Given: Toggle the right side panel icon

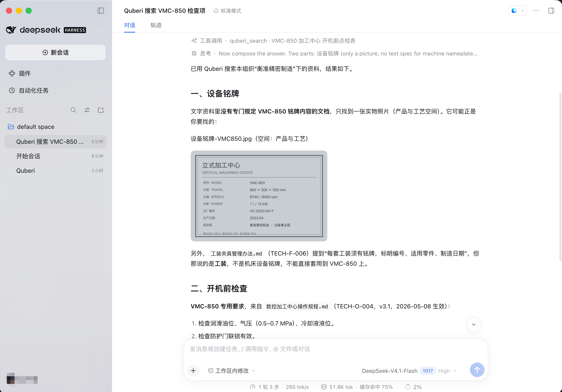Looking at the screenshot, I should pyautogui.click(x=551, y=11).
